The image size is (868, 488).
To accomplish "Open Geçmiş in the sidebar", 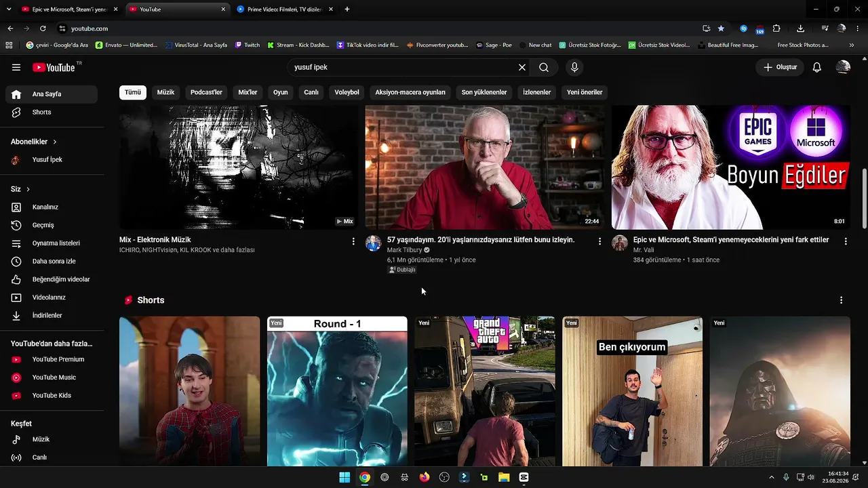I will point(52,225).
